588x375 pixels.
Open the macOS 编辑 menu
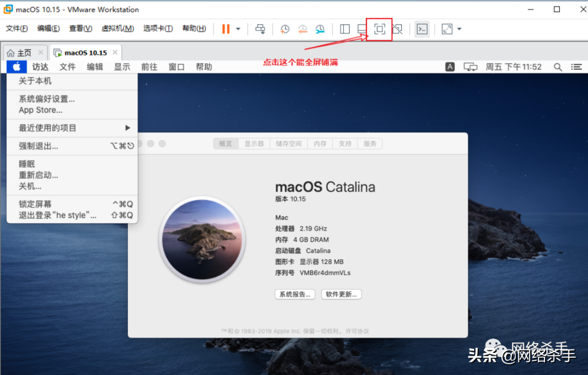coord(95,67)
